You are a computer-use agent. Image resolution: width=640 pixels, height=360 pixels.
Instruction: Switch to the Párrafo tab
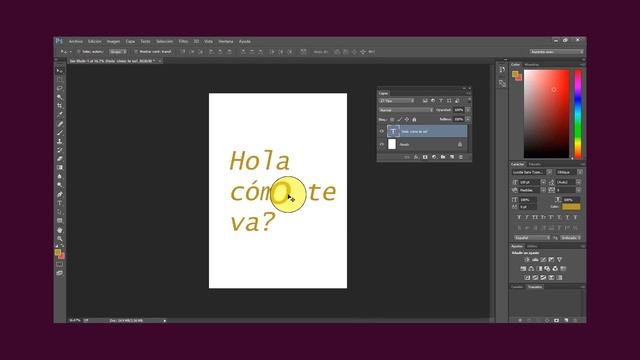pyautogui.click(x=535, y=164)
